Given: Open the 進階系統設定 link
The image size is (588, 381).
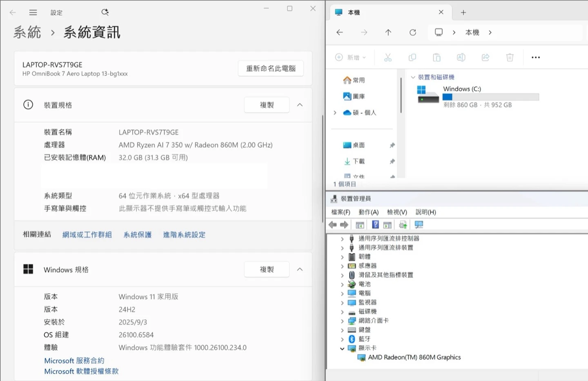Looking at the screenshot, I should tap(184, 235).
